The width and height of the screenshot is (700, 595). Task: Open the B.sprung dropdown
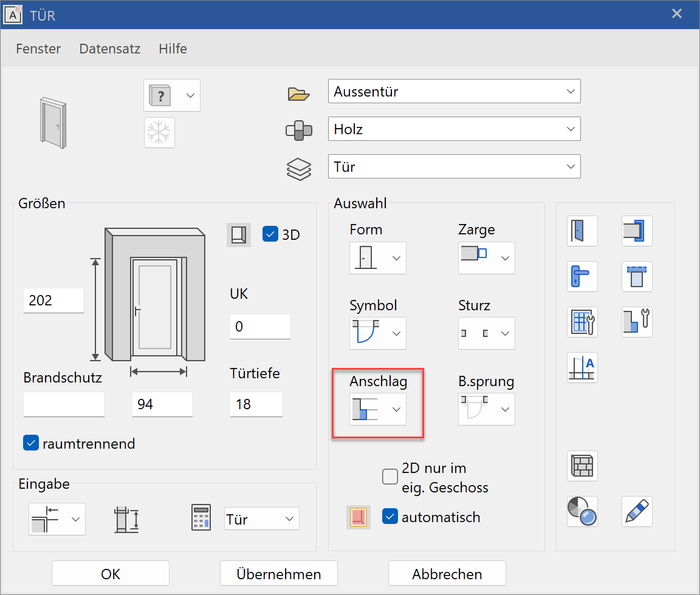point(486,409)
